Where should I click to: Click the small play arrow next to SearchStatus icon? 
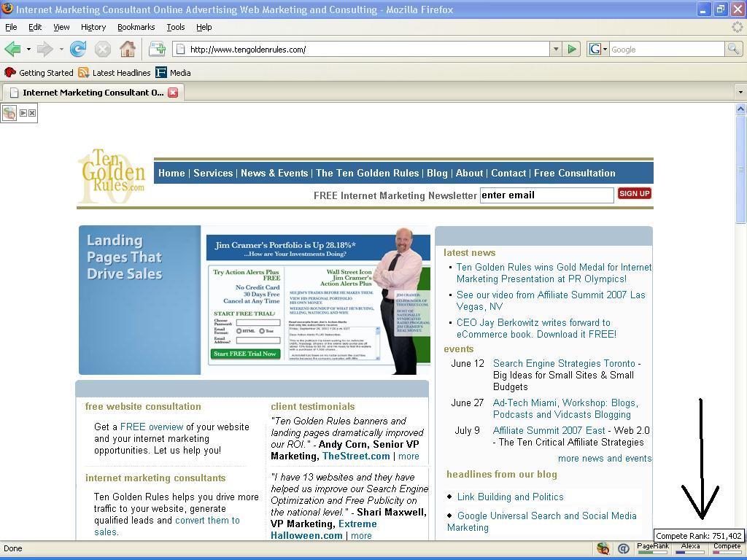tap(23, 113)
